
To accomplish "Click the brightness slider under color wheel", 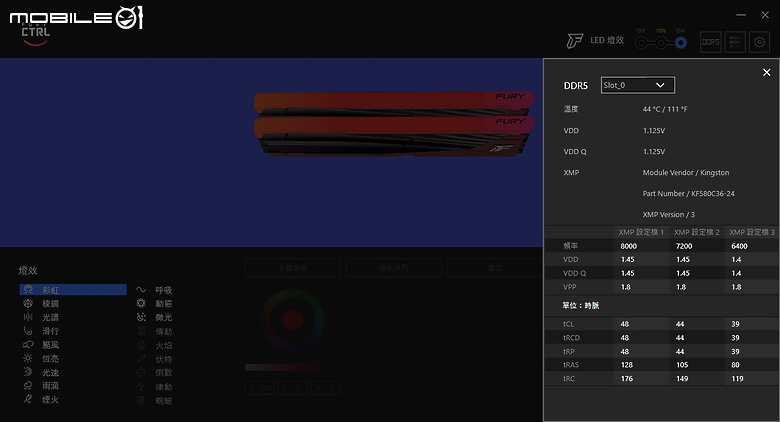I will tap(292, 367).
